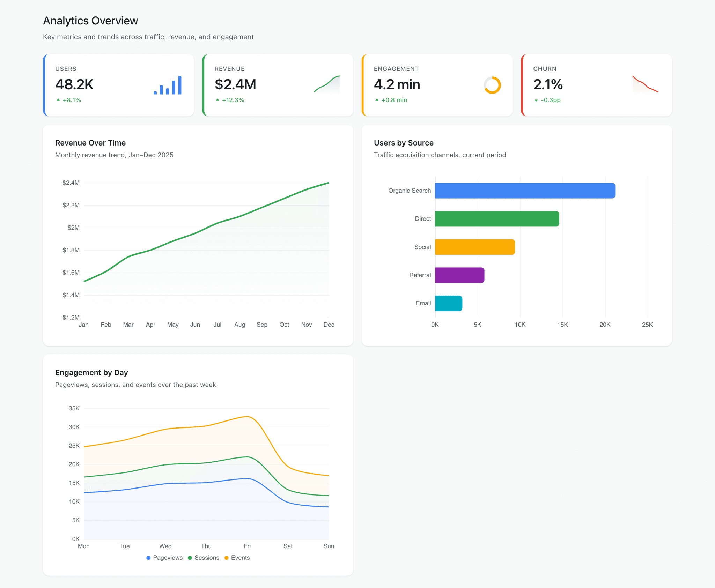Click the teal Email bar

point(449,303)
